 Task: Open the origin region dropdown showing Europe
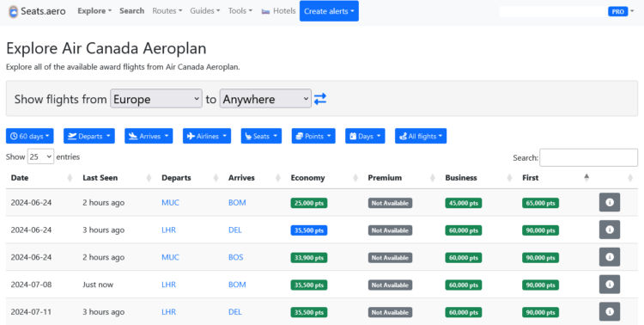tap(156, 99)
